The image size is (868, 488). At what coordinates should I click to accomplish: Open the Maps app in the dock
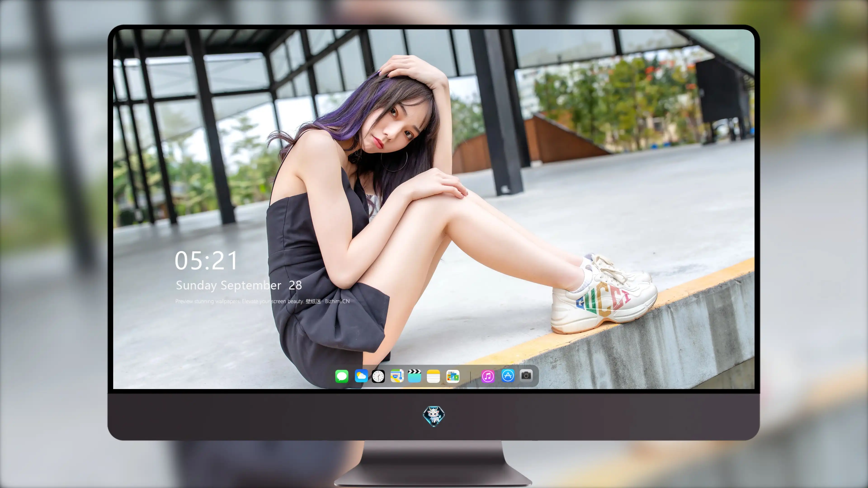(397, 376)
